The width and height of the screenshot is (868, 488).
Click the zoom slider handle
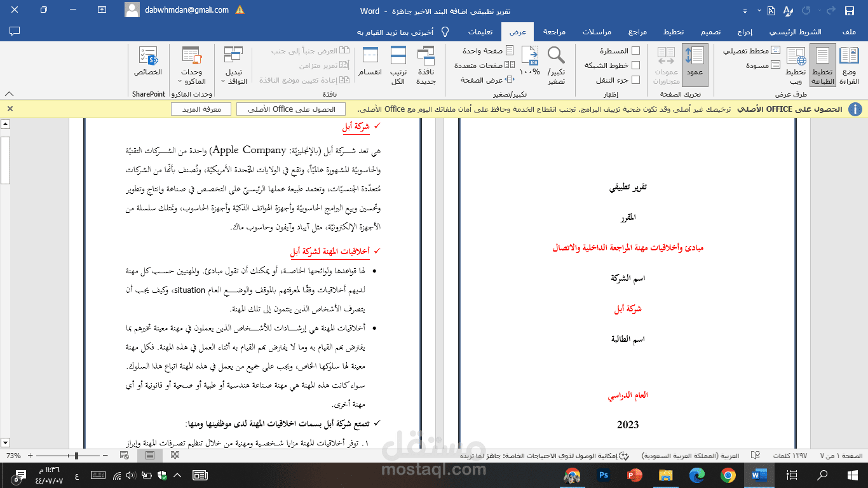(77, 456)
